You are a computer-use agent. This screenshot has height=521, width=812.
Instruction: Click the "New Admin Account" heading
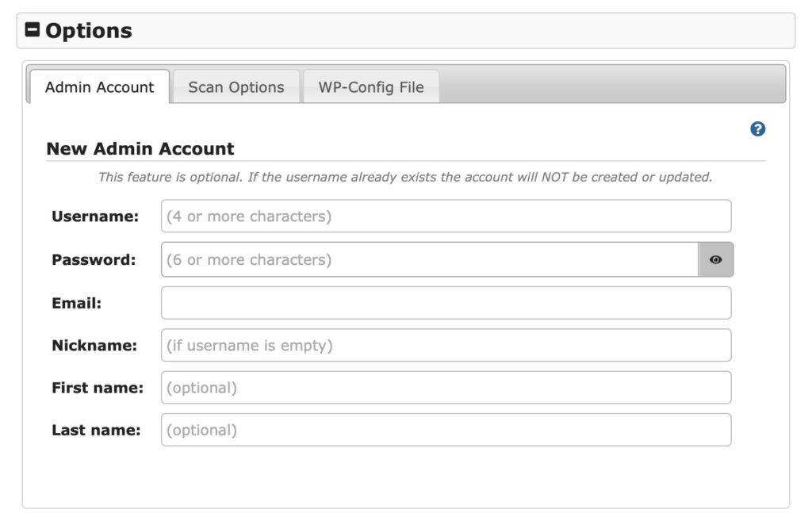click(140, 148)
